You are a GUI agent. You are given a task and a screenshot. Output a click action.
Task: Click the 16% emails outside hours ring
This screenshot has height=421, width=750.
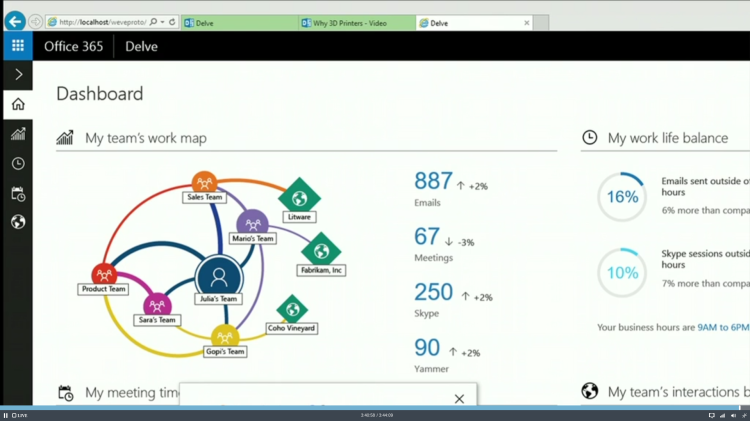pyautogui.click(x=622, y=197)
